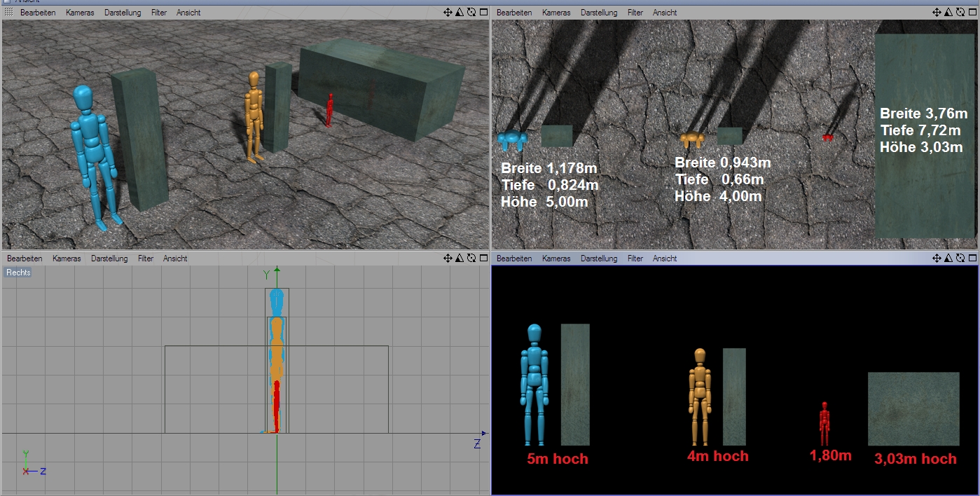Click the Rechts view label in bottom-left viewport
Image resolution: width=980 pixels, height=496 pixels.
click(x=19, y=273)
